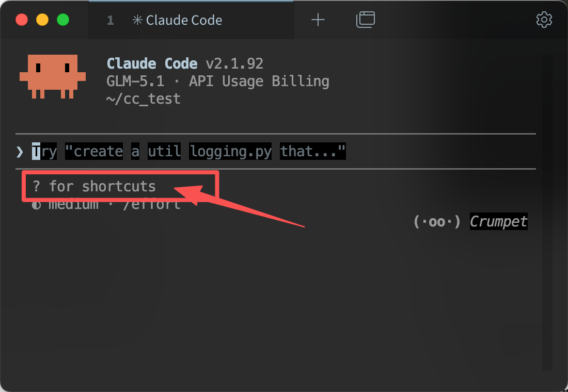
Task: Click the GLM-5.1 API Usage Billing line
Action: pyautogui.click(x=218, y=81)
